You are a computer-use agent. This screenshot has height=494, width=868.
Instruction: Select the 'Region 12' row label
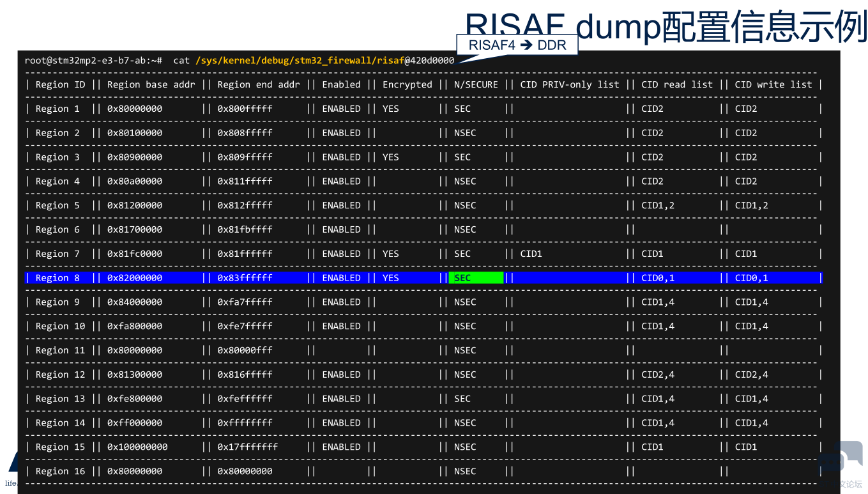[x=61, y=374]
